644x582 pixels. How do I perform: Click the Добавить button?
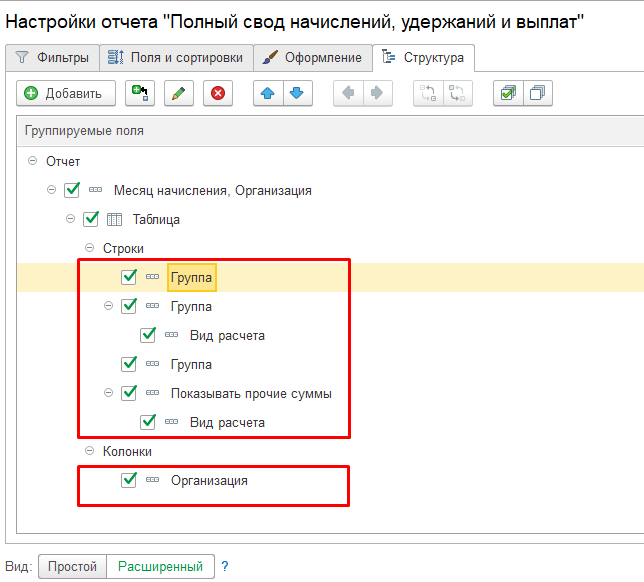(65, 94)
